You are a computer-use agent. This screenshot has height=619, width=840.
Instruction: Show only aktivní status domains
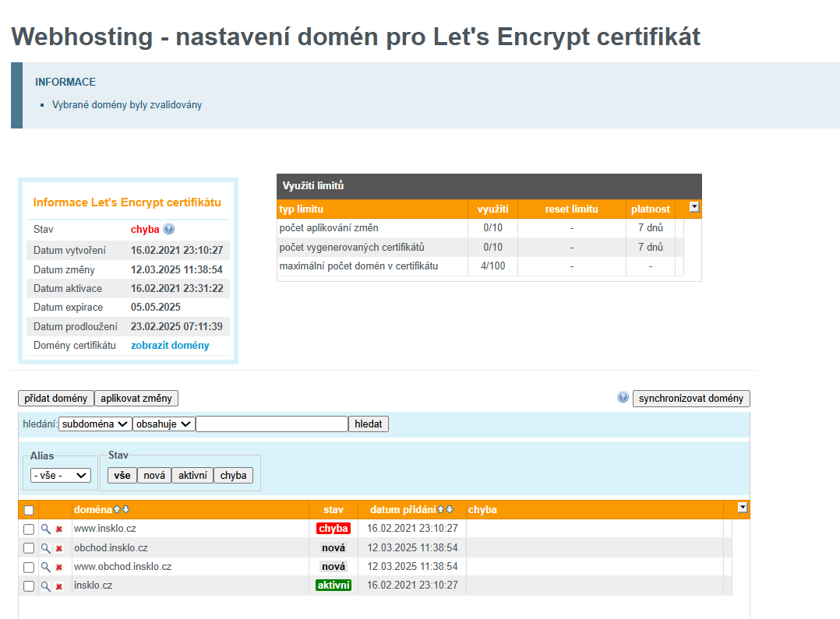point(192,475)
